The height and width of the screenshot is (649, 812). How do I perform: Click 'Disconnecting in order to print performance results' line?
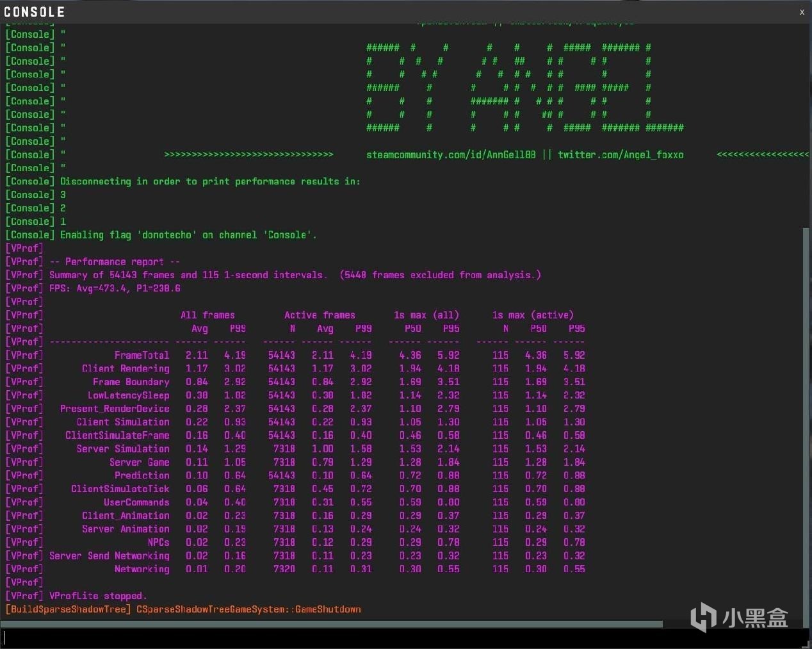tap(183, 181)
